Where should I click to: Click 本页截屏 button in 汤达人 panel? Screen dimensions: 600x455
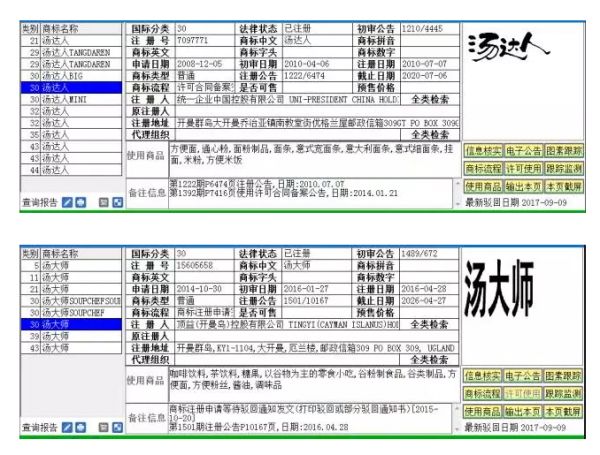(564, 186)
